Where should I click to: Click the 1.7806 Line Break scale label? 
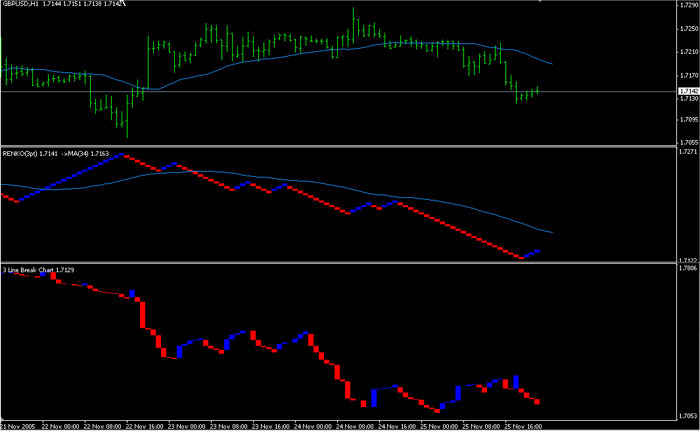tap(688, 268)
